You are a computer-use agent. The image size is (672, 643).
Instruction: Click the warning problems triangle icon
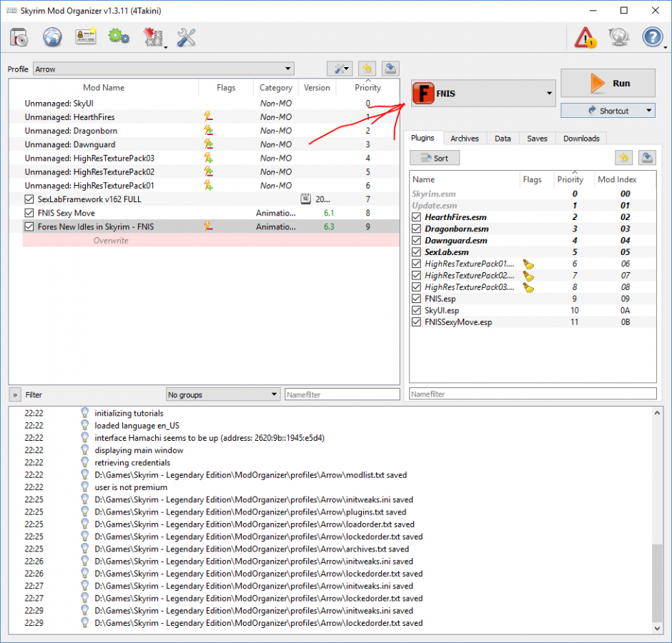[x=585, y=37]
